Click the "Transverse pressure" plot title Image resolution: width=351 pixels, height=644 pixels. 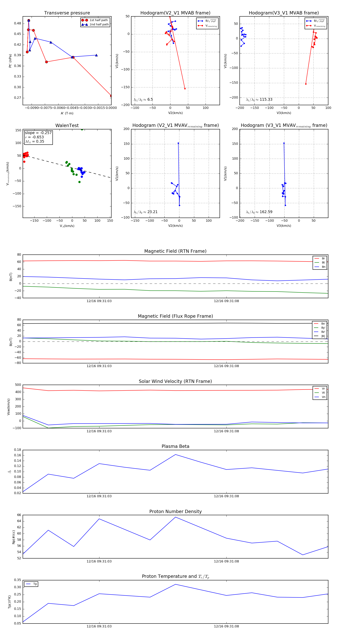click(67, 13)
